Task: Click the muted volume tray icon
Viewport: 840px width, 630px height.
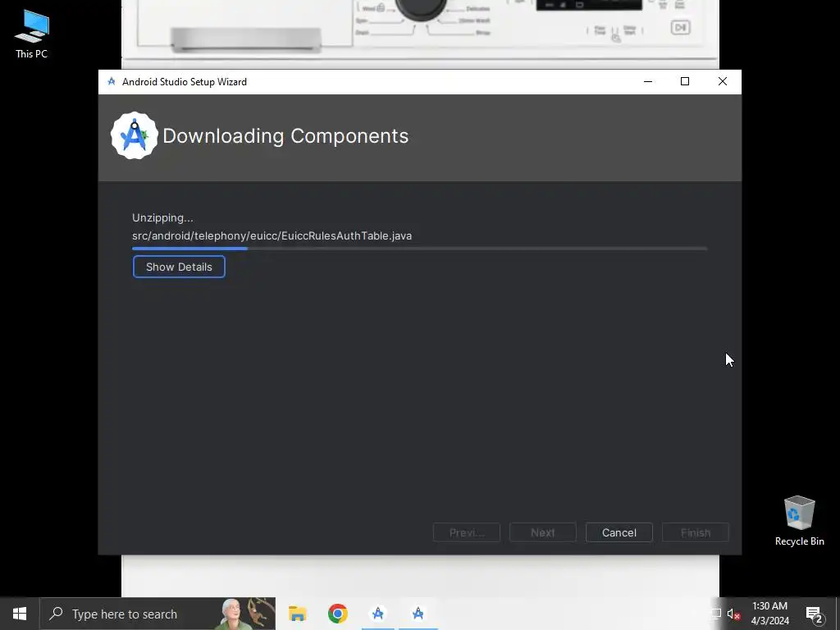Action: tap(733, 614)
